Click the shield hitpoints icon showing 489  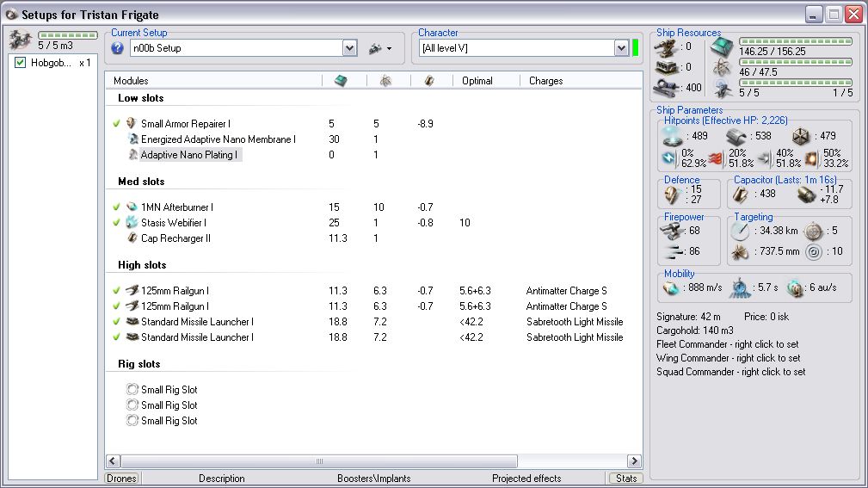tap(672, 136)
